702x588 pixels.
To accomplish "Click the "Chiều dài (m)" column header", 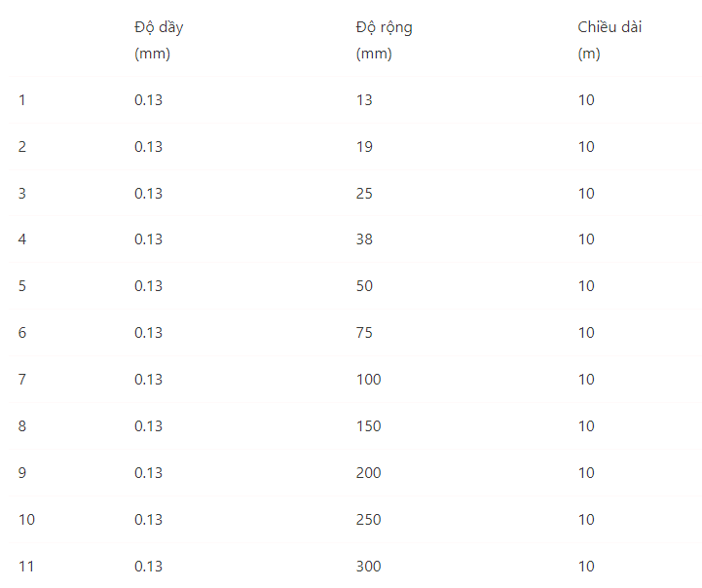I will point(610,40).
